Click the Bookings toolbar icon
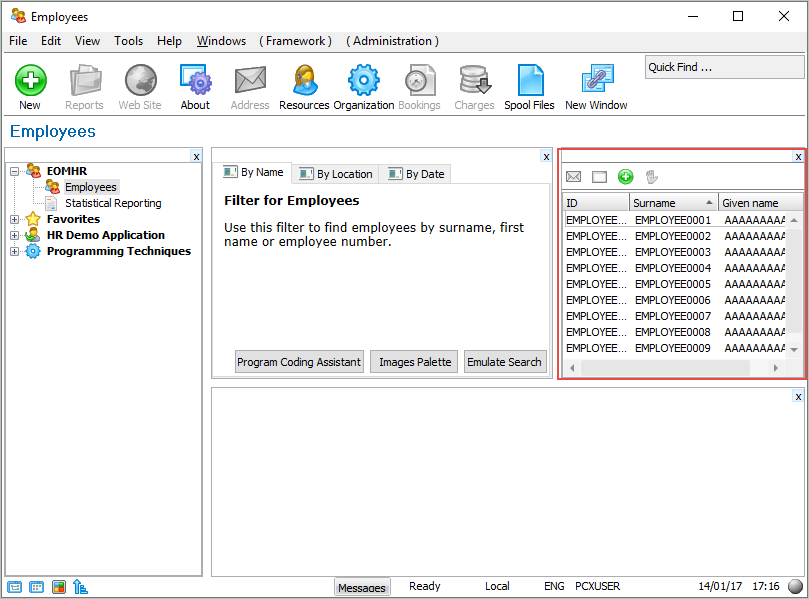Image resolution: width=809 pixels, height=599 pixels. click(419, 80)
